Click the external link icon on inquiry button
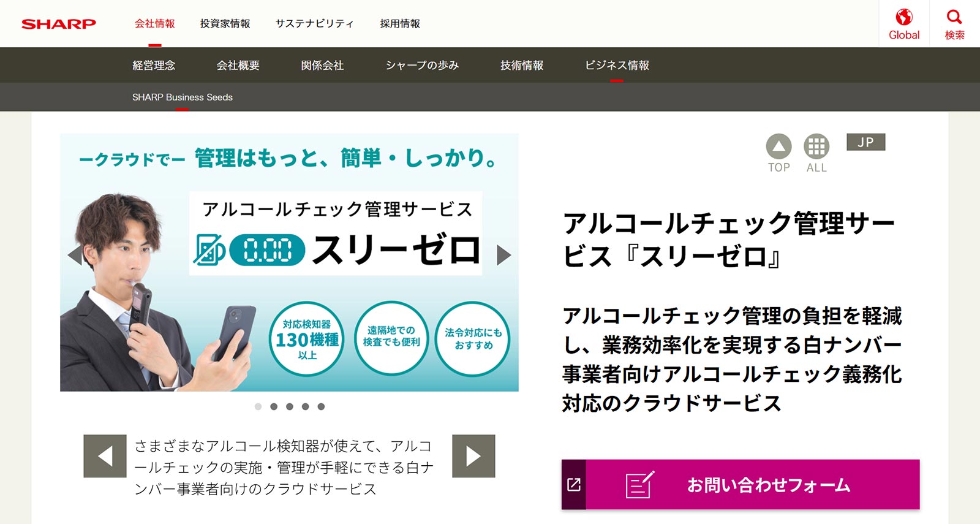The image size is (980, 524). point(574,485)
